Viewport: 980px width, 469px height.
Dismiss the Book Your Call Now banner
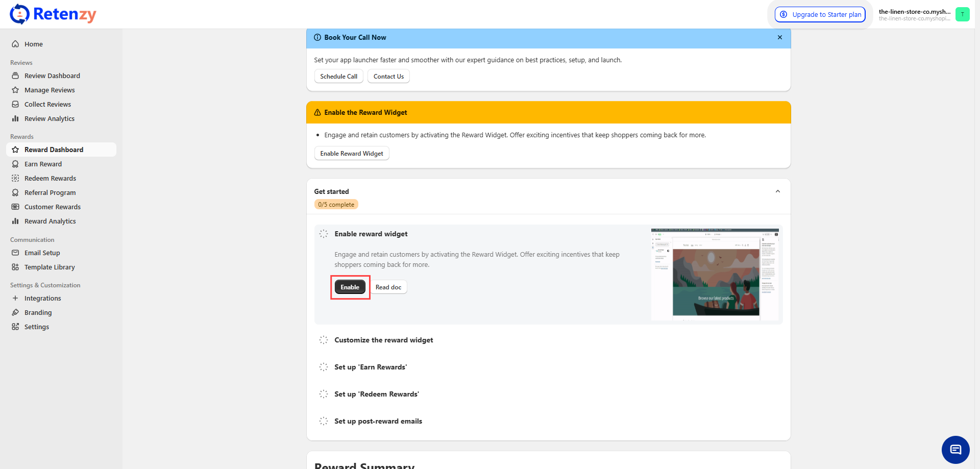[779, 37]
